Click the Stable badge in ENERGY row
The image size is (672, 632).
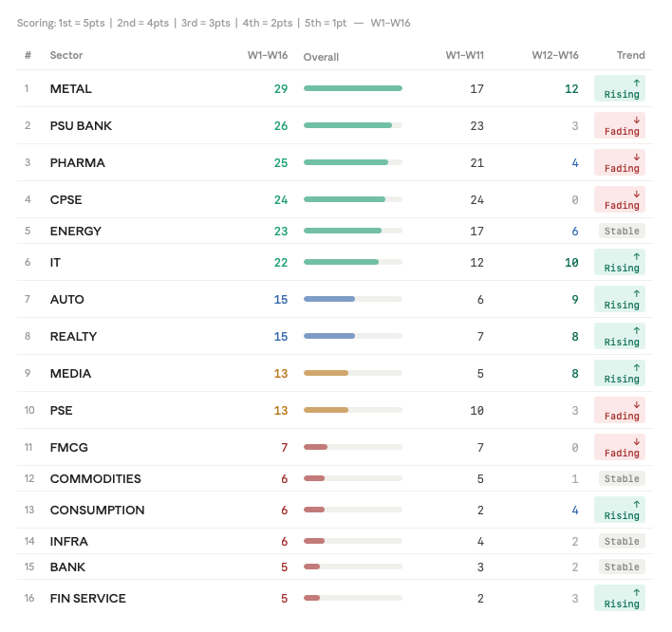click(x=622, y=231)
